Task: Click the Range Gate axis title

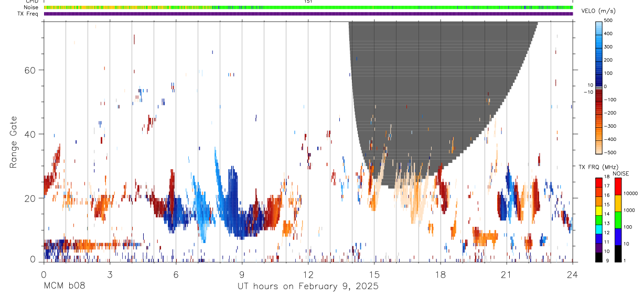Action: tap(14, 142)
